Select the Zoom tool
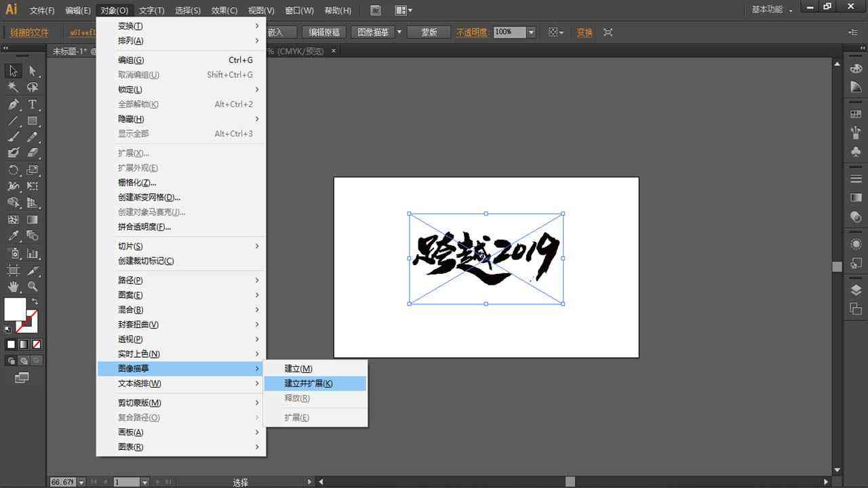 pyautogui.click(x=33, y=287)
